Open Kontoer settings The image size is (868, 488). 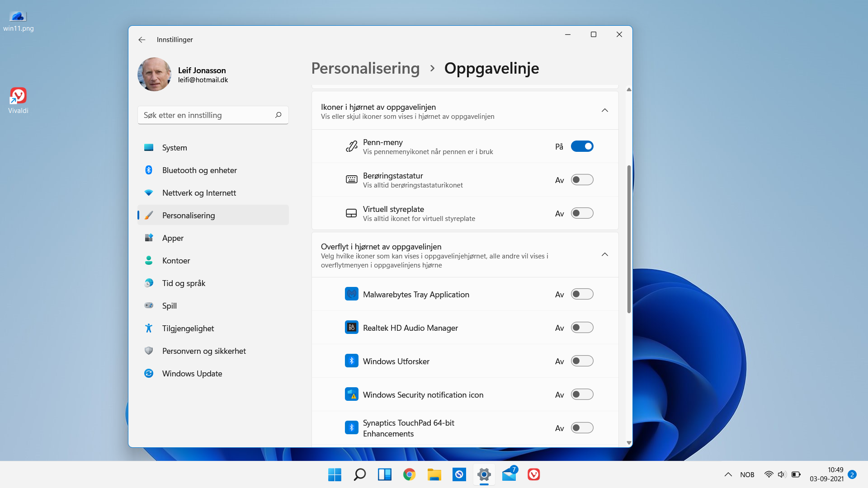pyautogui.click(x=176, y=260)
